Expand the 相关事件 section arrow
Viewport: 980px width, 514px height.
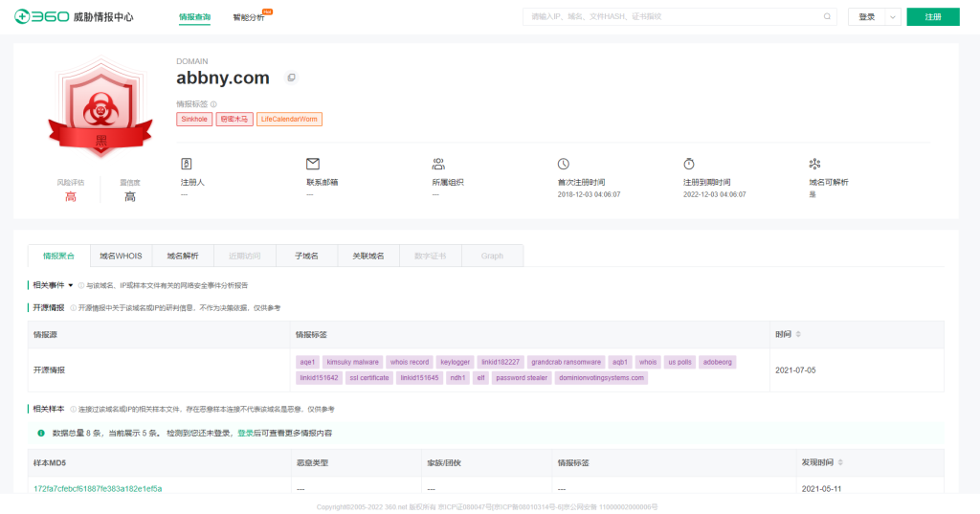(x=71, y=285)
